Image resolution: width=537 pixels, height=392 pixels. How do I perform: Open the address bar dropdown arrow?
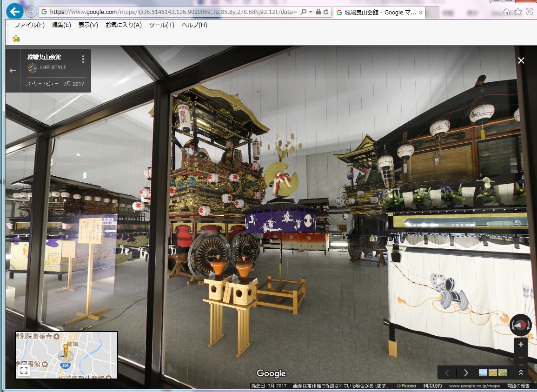coord(311,12)
